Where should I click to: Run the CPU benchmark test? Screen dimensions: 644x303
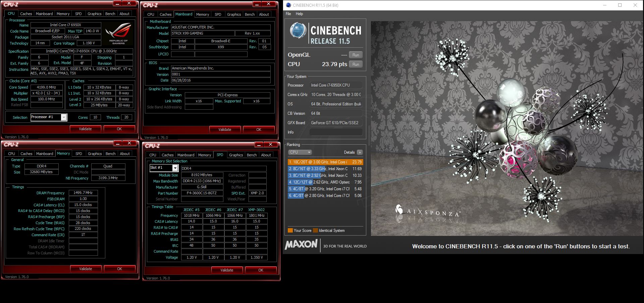pyautogui.click(x=356, y=64)
